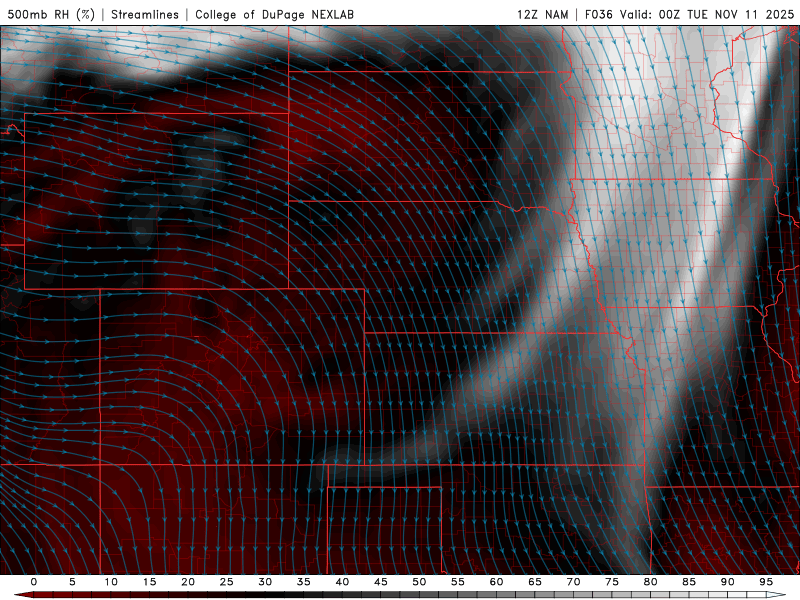The width and height of the screenshot is (800, 600).
Task: Click the '85' value on the color scale
Action: click(x=689, y=582)
